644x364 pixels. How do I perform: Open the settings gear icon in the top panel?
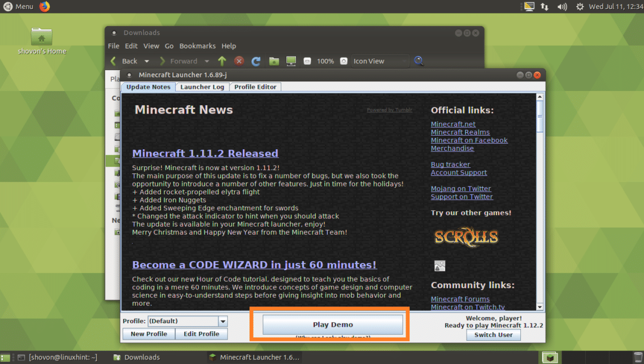[580, 7]
